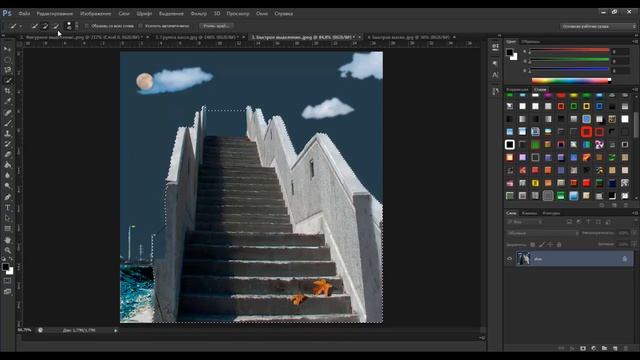This screenshot has width=640, height=360.
Task: Click the layer thumbnail in Layers panel
Action: click(523, 258)
